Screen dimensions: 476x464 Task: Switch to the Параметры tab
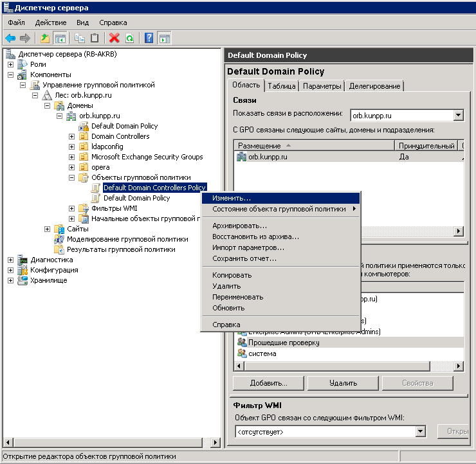pyautogui.click(x=322, y=86)
